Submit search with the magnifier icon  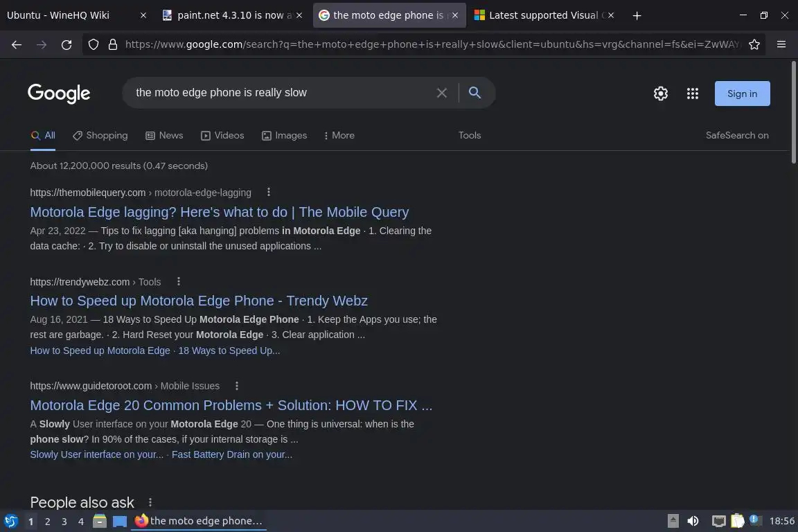[475, 93]
